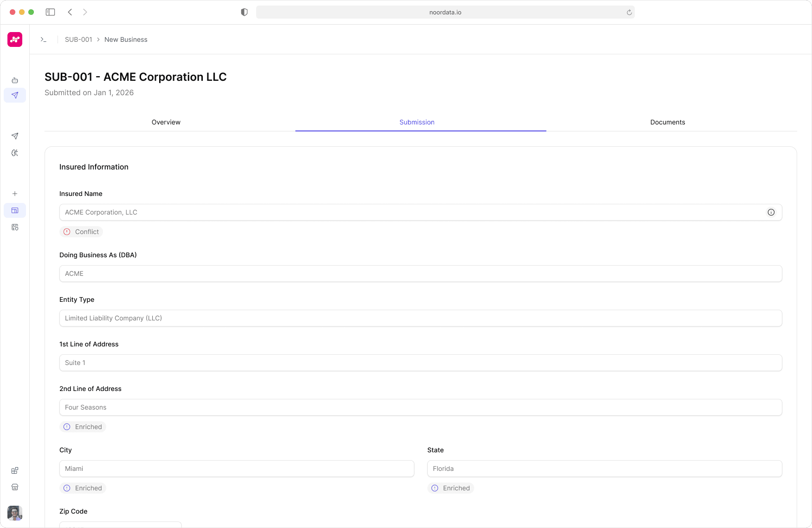
Task: Click the Conflict badge under Insured Name
Action: 81,232
